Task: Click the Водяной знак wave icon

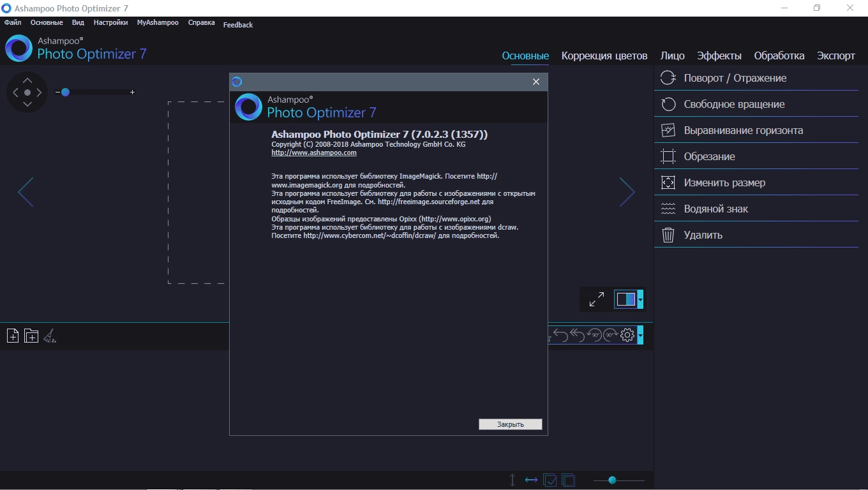Action: pos(668,209)
